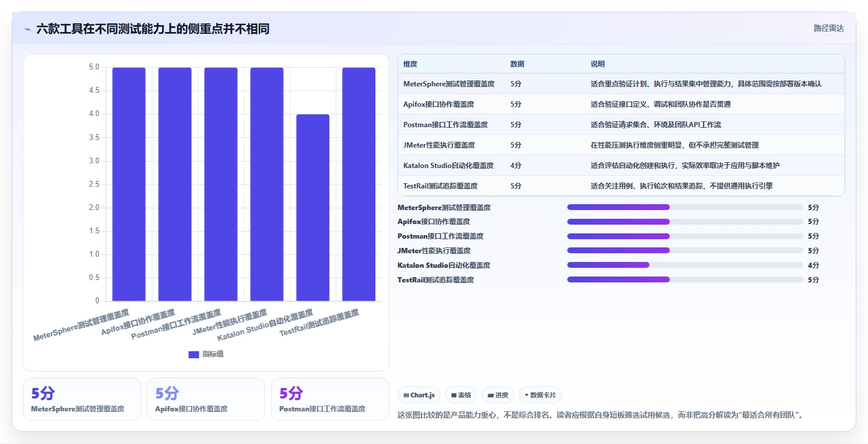Image resolution: width=868 pixels, height=444 pixels.
Task: Click the TestRail label in progress list
Action: [435, 279]
